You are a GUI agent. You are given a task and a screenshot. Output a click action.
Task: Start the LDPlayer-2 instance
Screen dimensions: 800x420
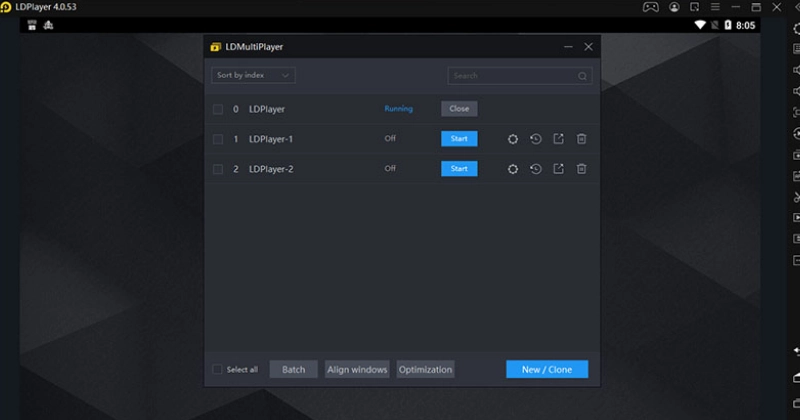pyautogui.click(x=459, y=169)
